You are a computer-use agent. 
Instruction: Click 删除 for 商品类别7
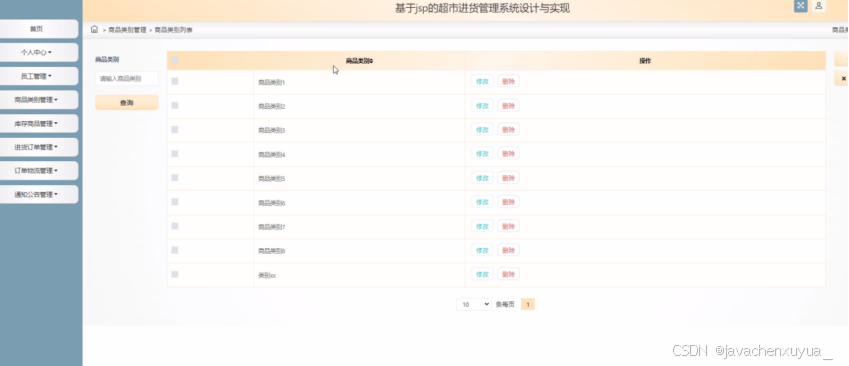(x=508, y=226)
